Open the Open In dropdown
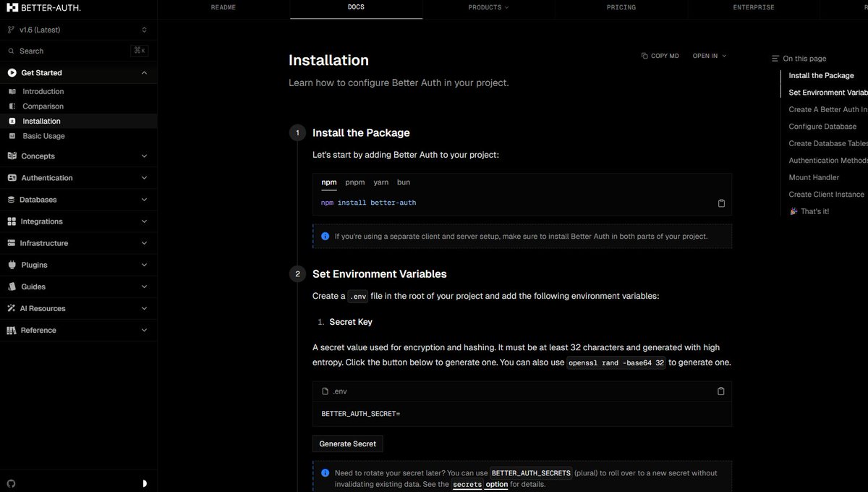The width and height of the screenshot is (868, 492). [x=709, y=56]
